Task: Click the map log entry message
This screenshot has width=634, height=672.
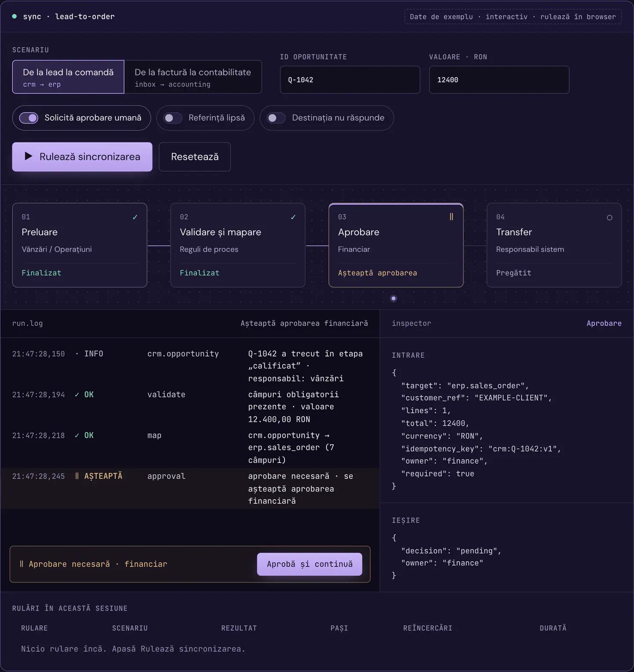Action: (291, 448)
